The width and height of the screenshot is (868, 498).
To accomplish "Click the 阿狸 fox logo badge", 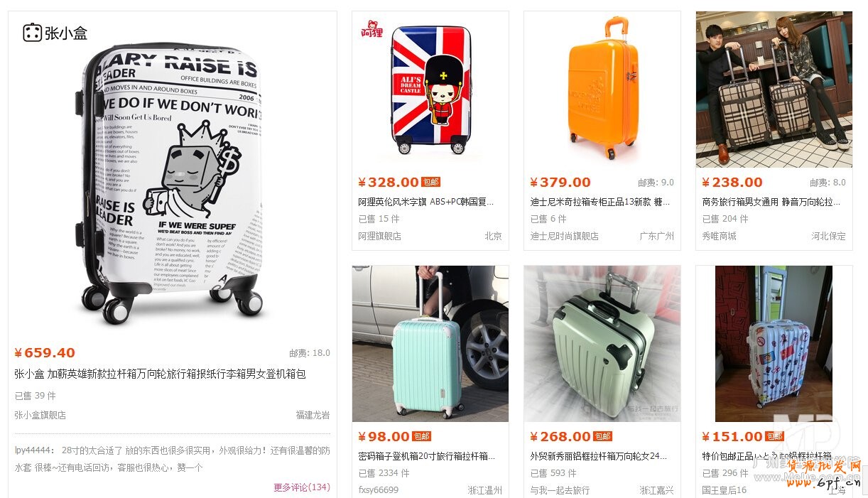I will tap(371, 28).
